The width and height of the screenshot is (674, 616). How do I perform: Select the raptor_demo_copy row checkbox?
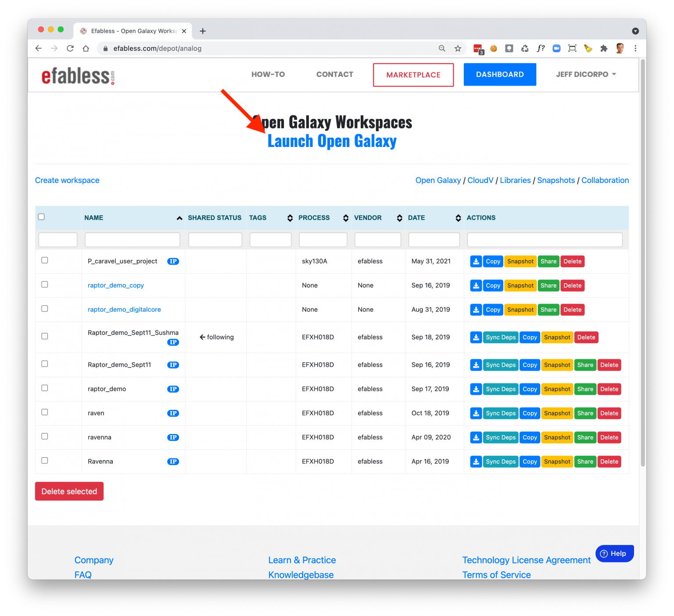(x=45, y=284)
